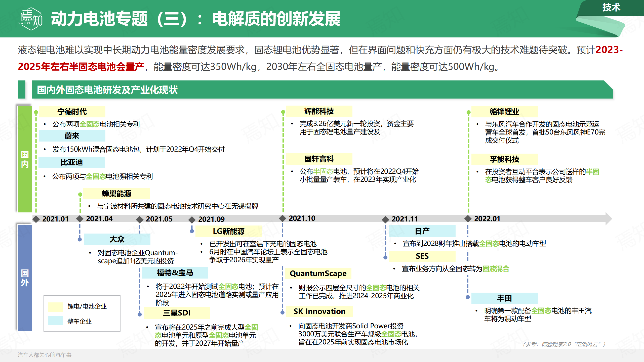Click the 明确第一款配备全固态电池 bullet
644x362 pixels.
tap(538, 315)
